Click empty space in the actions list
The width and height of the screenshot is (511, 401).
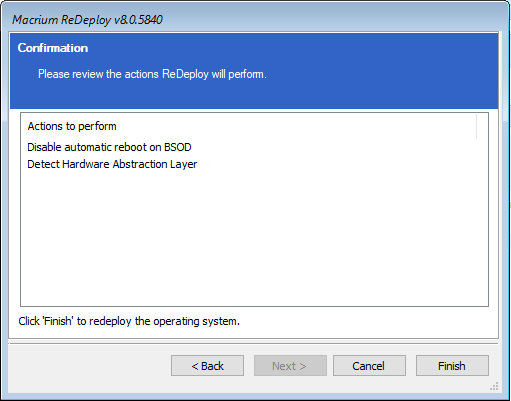254,237
